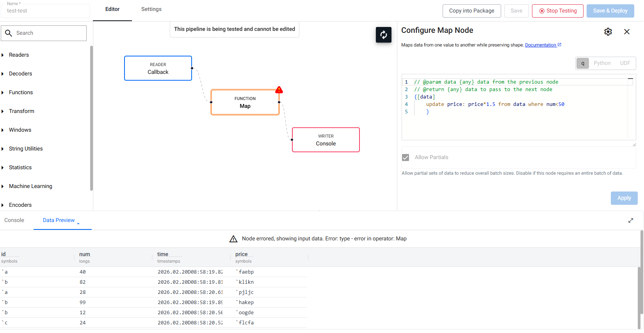Click the price cell `klikn
The height and width of the screenshot is (333, 644).
pyautogui.click(x=245, y=282)
